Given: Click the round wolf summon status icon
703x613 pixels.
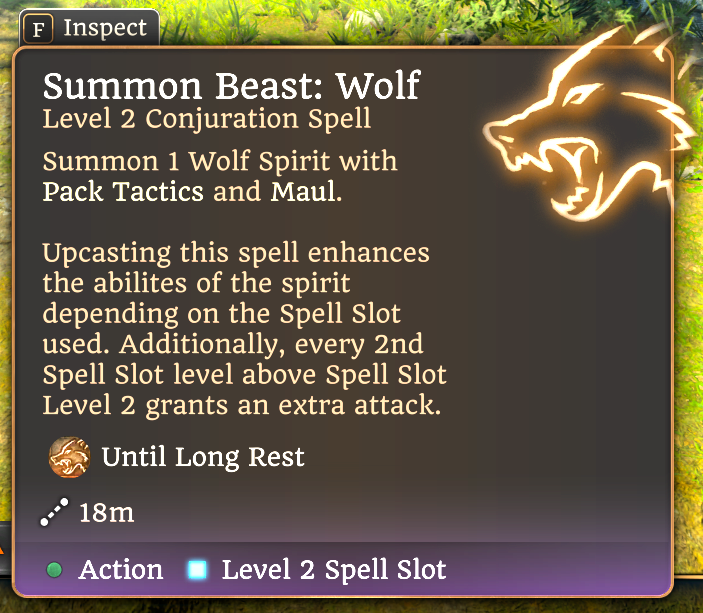Looking at the screenshot, I should (x=69, y=457).
